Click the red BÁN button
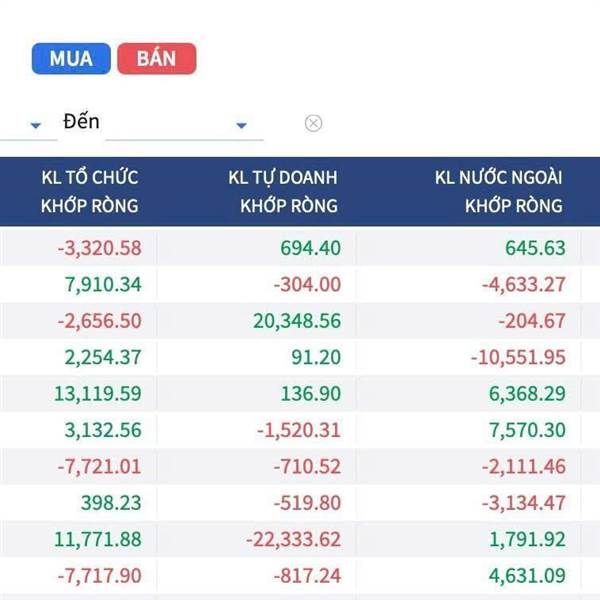 [x=156, y=58]
